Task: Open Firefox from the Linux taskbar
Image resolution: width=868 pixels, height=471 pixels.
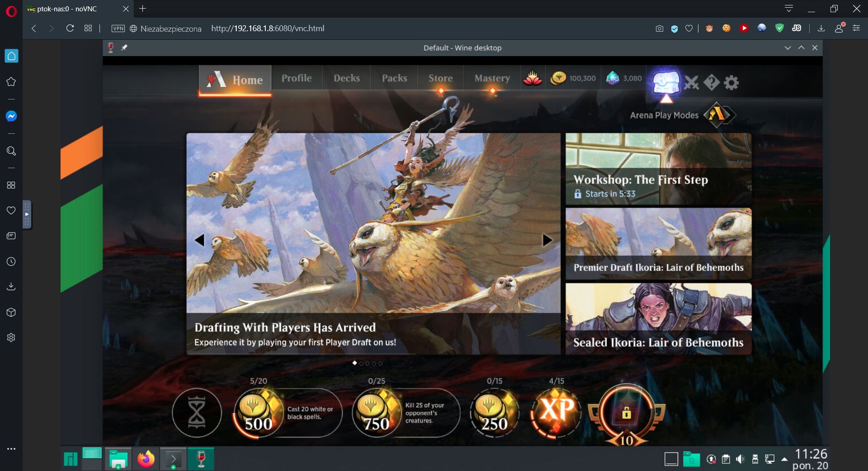Action: point(146,459)
